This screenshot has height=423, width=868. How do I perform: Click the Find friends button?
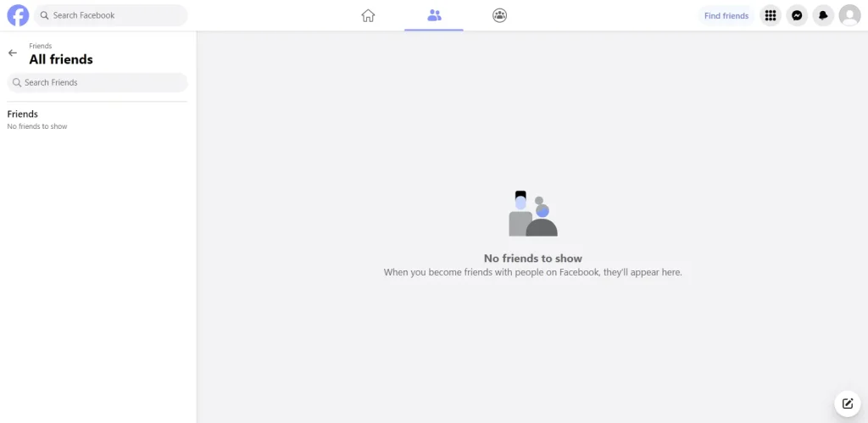(726, 15)
